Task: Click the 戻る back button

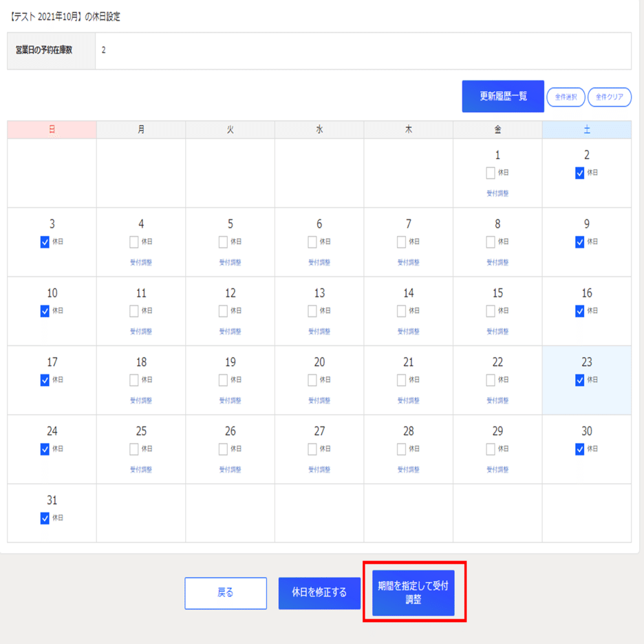Action: (x=226, y=592)
